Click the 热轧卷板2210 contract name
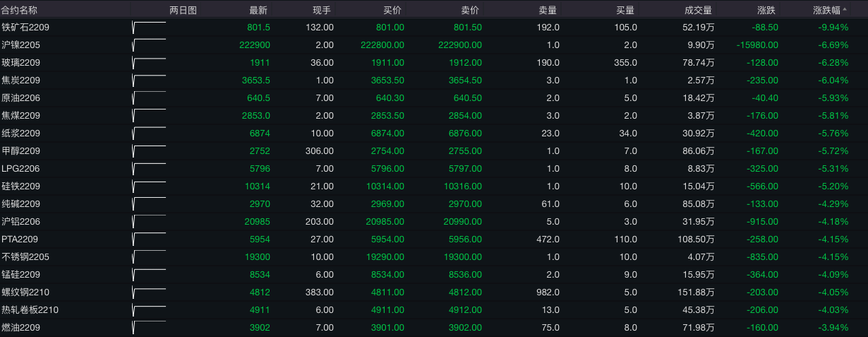This screenshot has height=337, width=868. 30,310
